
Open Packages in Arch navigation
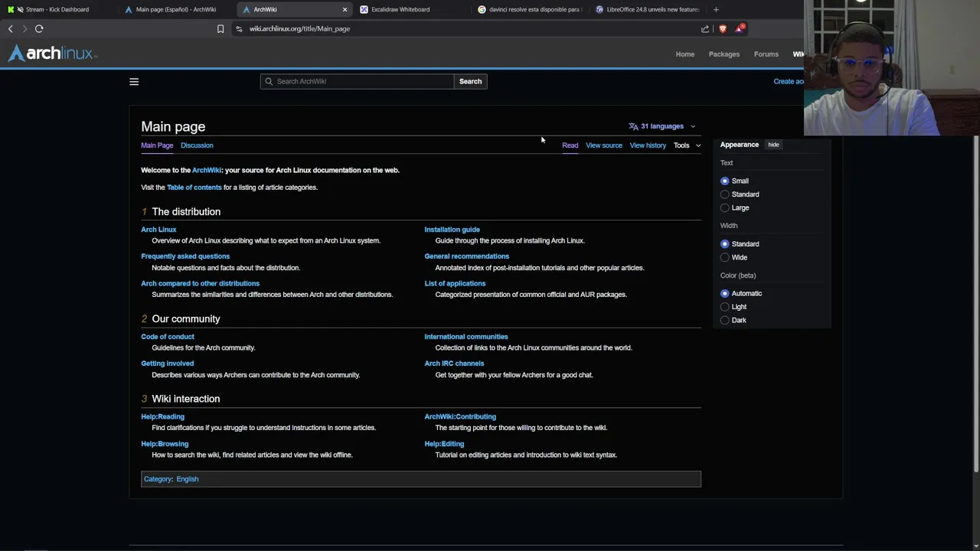point(724,54)
